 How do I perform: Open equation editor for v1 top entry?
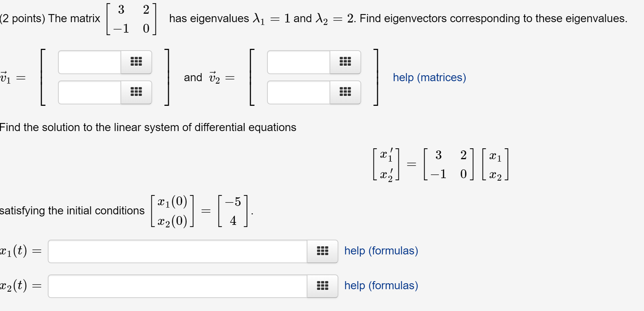[136, 62]
